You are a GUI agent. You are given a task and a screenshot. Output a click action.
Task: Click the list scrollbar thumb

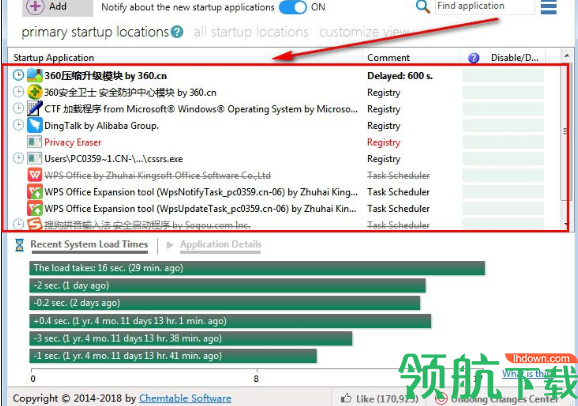pyautogui.click(x=565, y=132)
